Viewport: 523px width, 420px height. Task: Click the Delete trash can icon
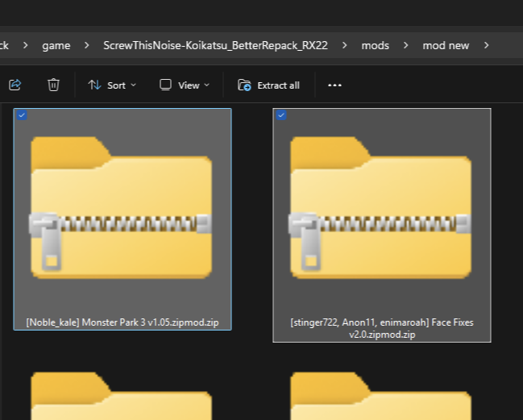[x=53, y=85]
